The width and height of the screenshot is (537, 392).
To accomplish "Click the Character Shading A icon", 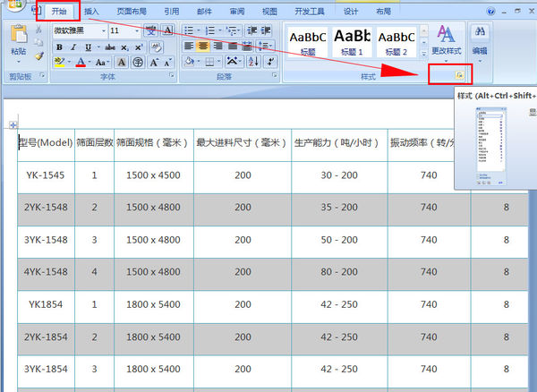I will click(x=121, y=63).
